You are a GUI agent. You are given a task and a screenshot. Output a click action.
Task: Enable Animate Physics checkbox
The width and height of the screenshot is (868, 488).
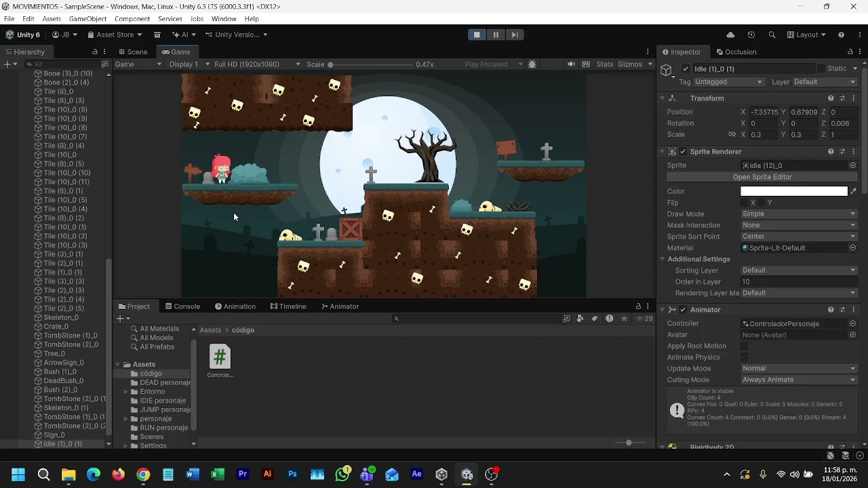pos(745,357)
